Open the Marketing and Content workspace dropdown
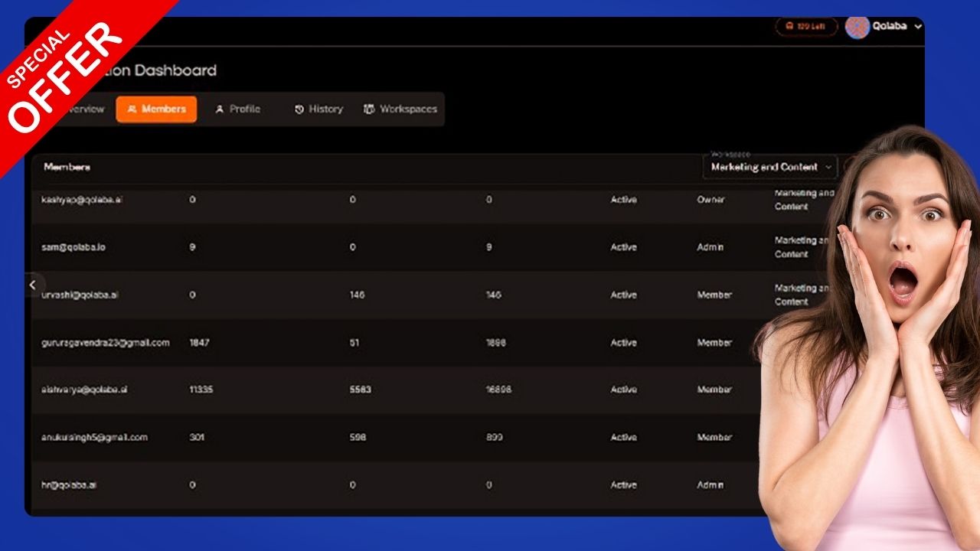980x551 pixels. (x=771, y=167)
